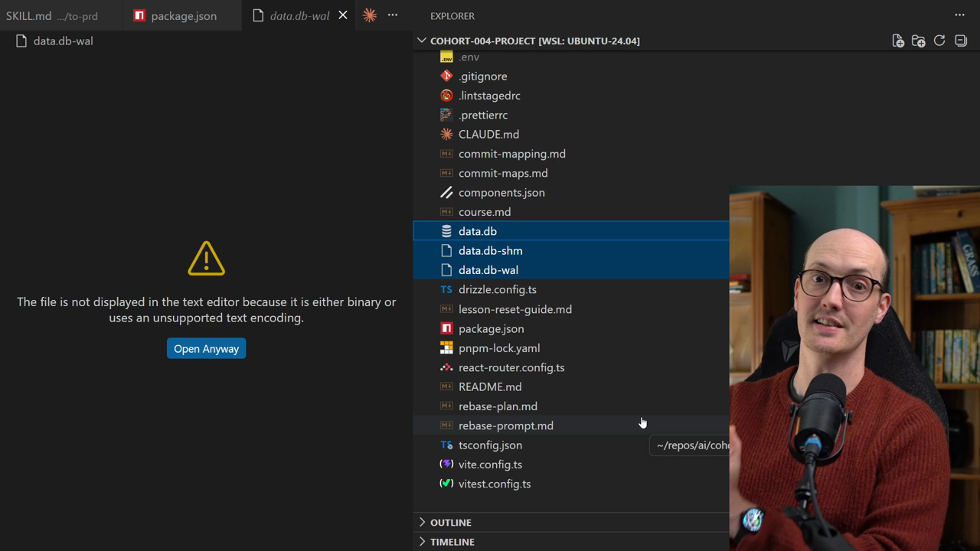Viewport: 980px width, 551px height.
Task: Open lesson-reset-guide.md file
Action: [515, 309]
